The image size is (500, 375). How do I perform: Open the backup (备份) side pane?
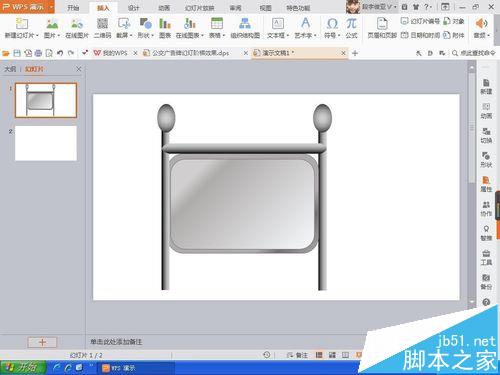tap(486, 282)
